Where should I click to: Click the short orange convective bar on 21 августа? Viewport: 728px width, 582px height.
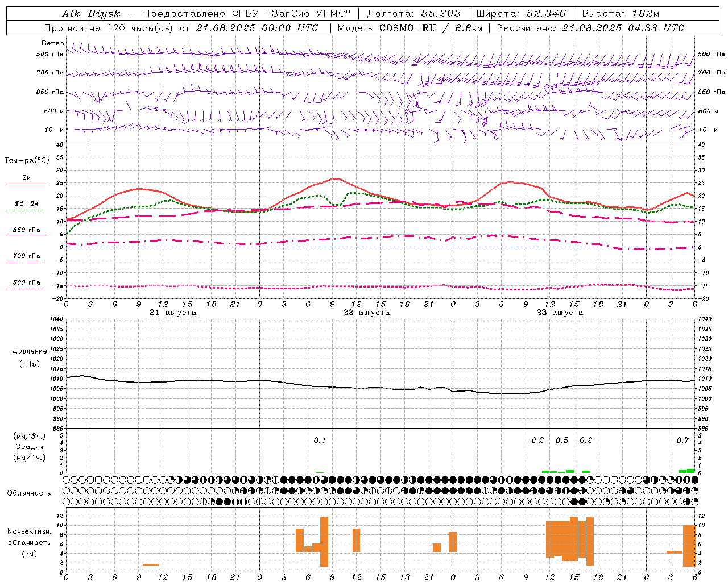coord(151,564)
